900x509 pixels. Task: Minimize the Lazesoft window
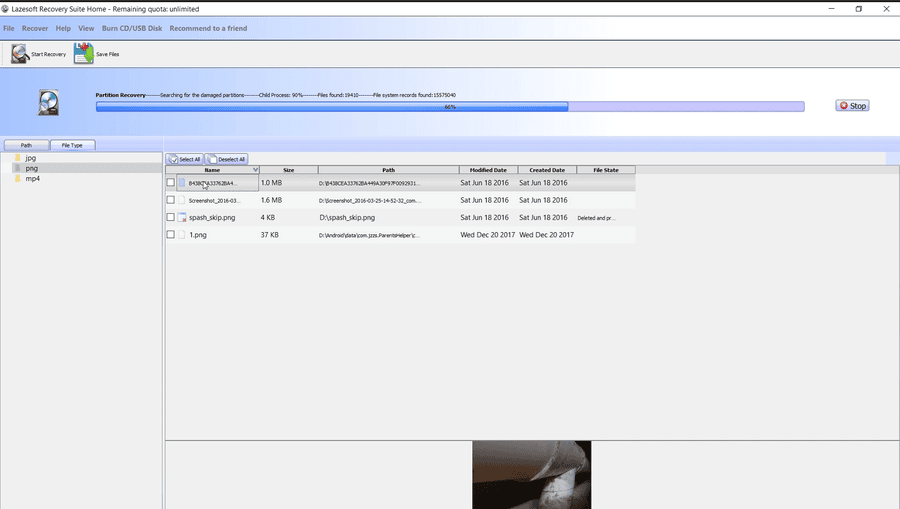[x=831, y=9]
